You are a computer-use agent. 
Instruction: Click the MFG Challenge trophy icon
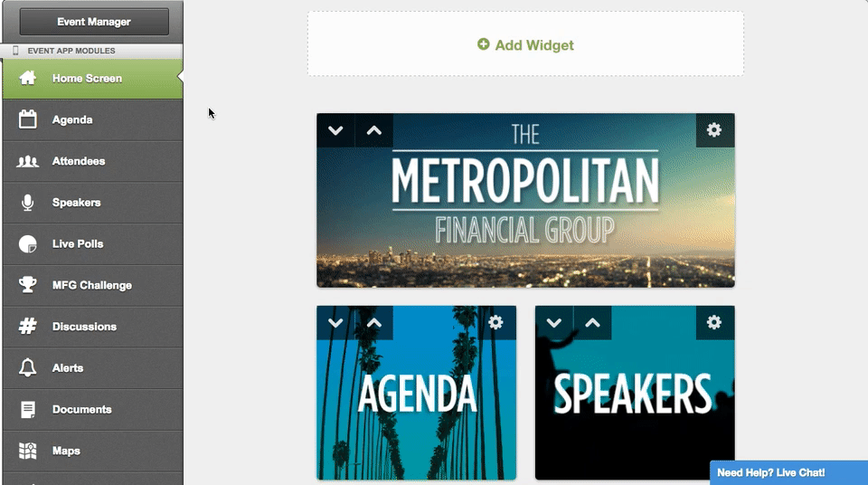click(27, 285)
